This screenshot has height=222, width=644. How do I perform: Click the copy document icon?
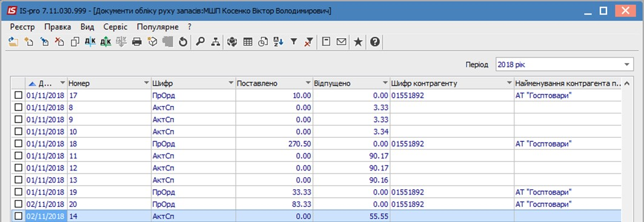(75, 41)
